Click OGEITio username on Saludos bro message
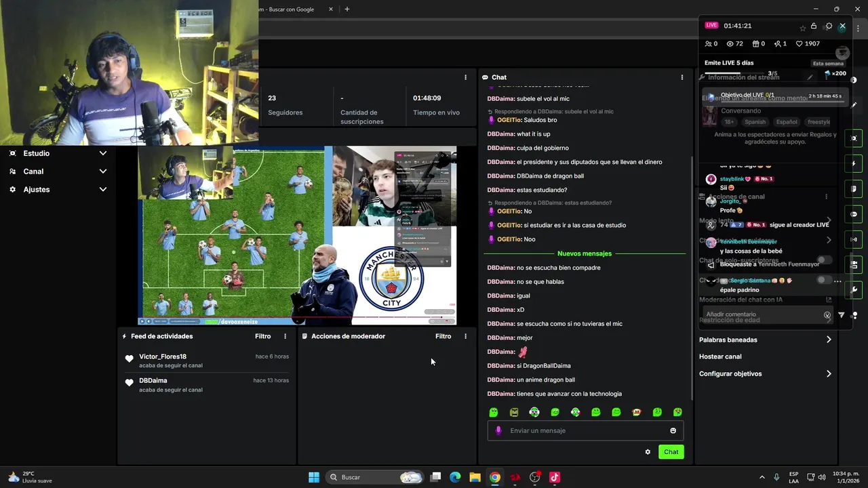Image resolution: width=868 pixels, height=488 pixels. tap(509, 120)
